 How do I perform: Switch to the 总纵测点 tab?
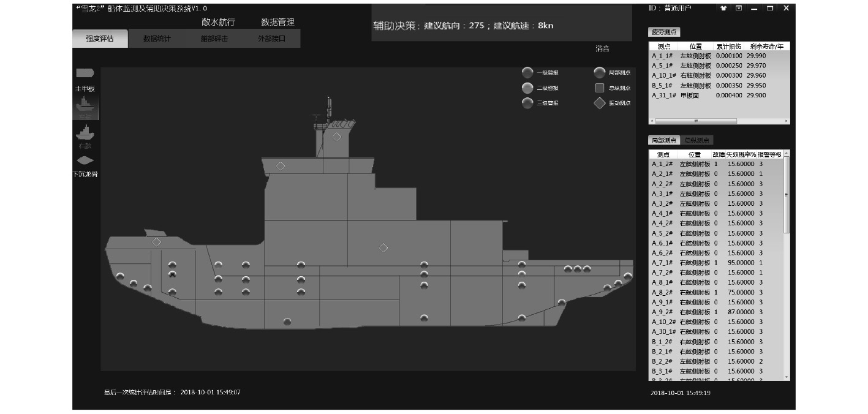698,141
